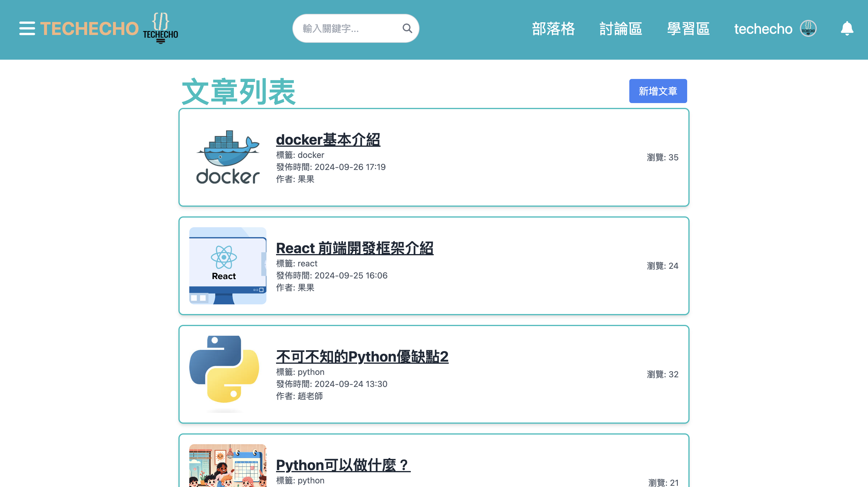Click the Docker whale thumbnail
The width and height of the screenshot is (868, 487).
(228, 157)
